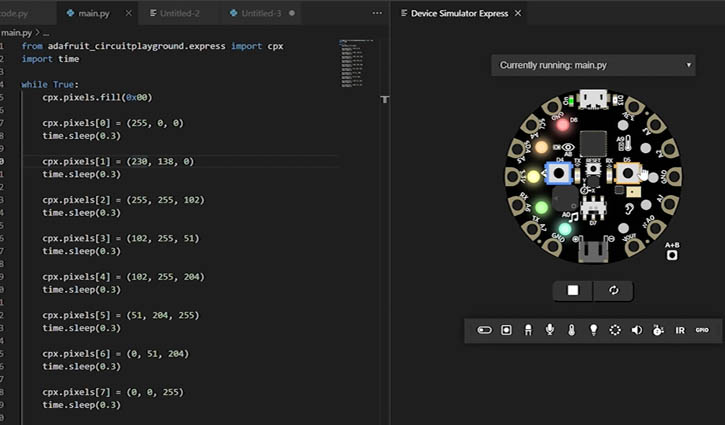The height and width of the screenshot is (425, 725).
Task: Open the temperature sensor thermometer icon
Action: point(571,330)
